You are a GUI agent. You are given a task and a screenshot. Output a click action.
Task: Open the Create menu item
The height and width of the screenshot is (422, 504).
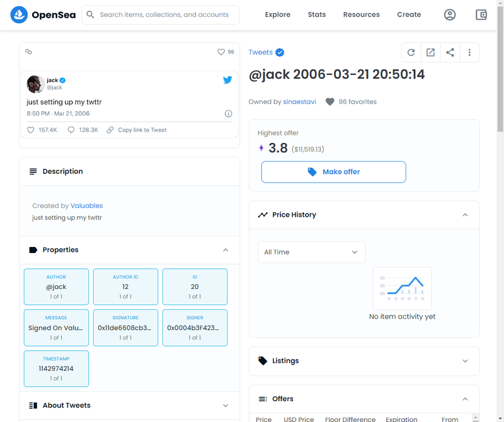point(409,14)
